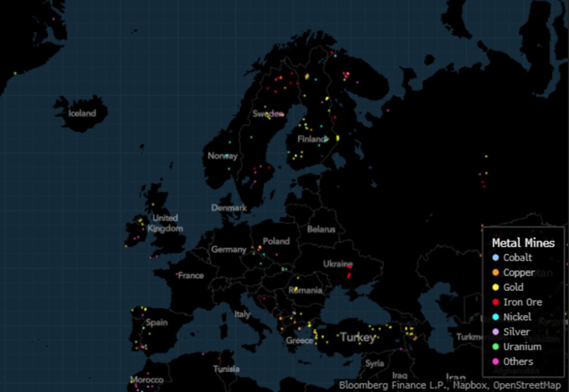Click the red Iron Ore legend dot

click(495, 302)
